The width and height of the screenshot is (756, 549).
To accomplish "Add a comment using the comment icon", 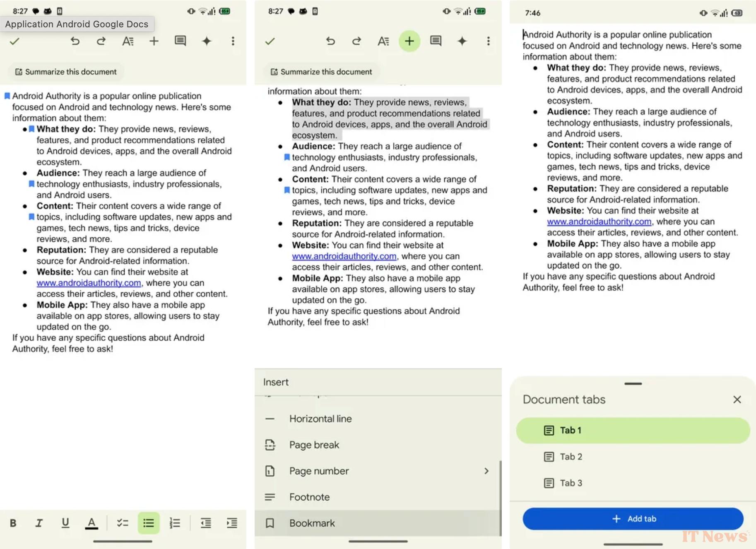I will (180, 41).
